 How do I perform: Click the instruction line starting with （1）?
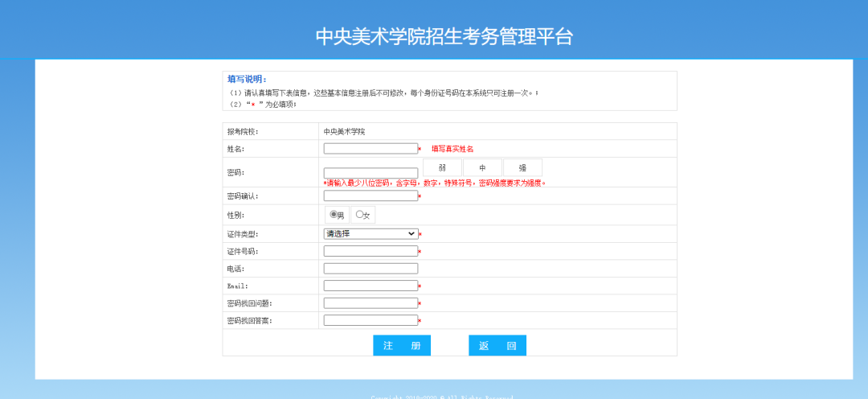coord(383,93)
